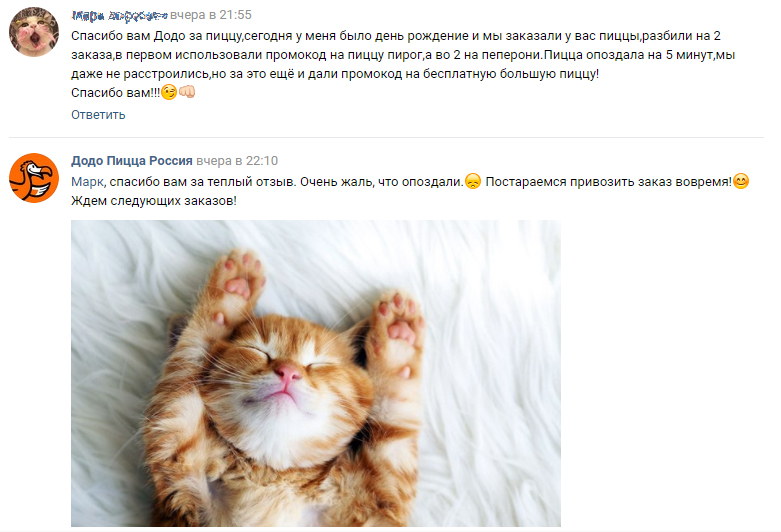Screen dimensions: 781x532
Task: Open the Dodo Pizza orange bird avatar
Action: [x=34, y=178]
